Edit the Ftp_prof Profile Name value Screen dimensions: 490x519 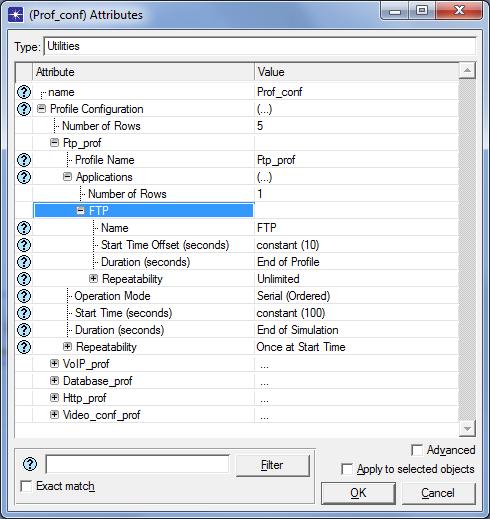[356, 160]
